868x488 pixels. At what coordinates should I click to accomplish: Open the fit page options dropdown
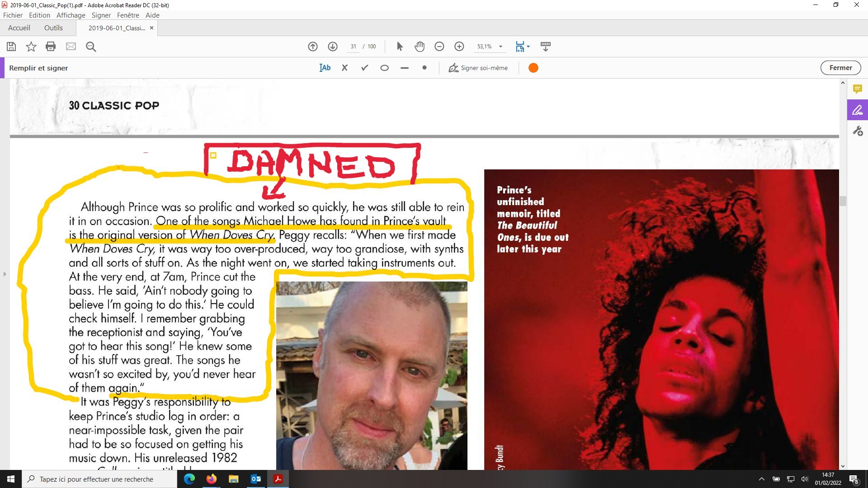click(x=528, y=47)
